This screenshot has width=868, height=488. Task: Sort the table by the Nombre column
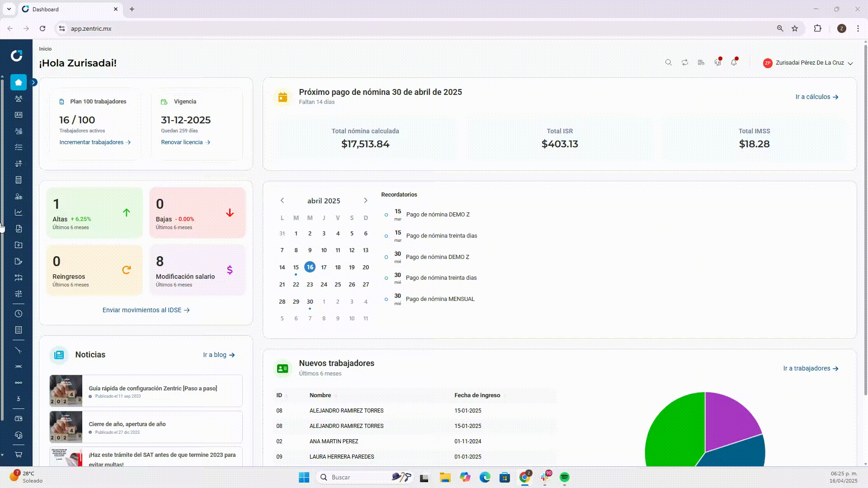click(x=322, y=395)
